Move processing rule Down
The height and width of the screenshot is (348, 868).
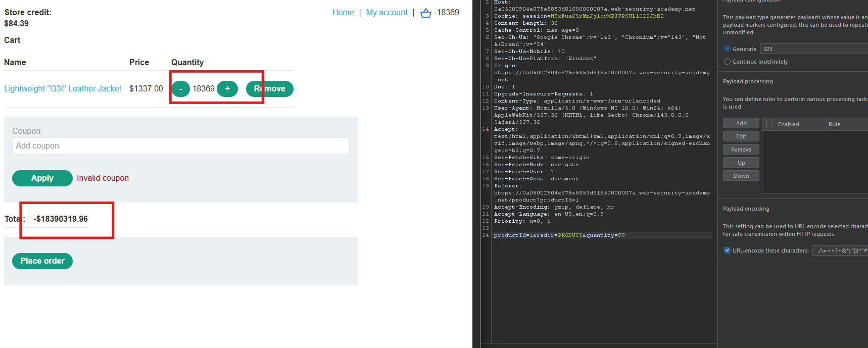point(741,176)
